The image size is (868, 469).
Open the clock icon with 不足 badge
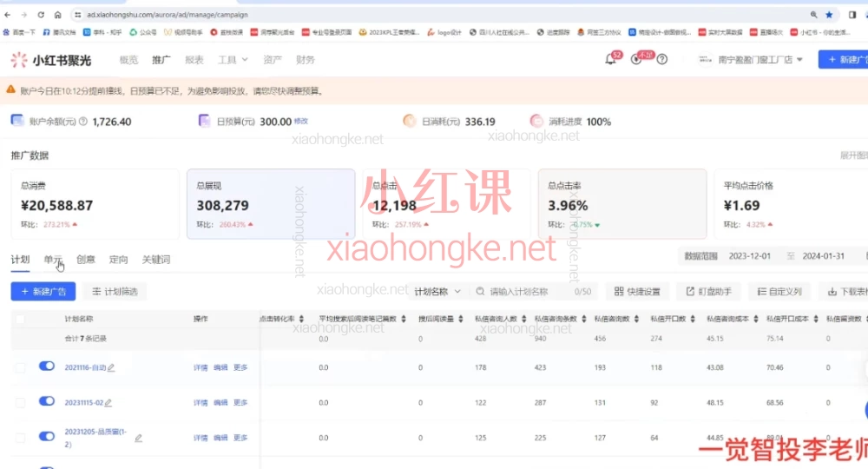[636, 59]
